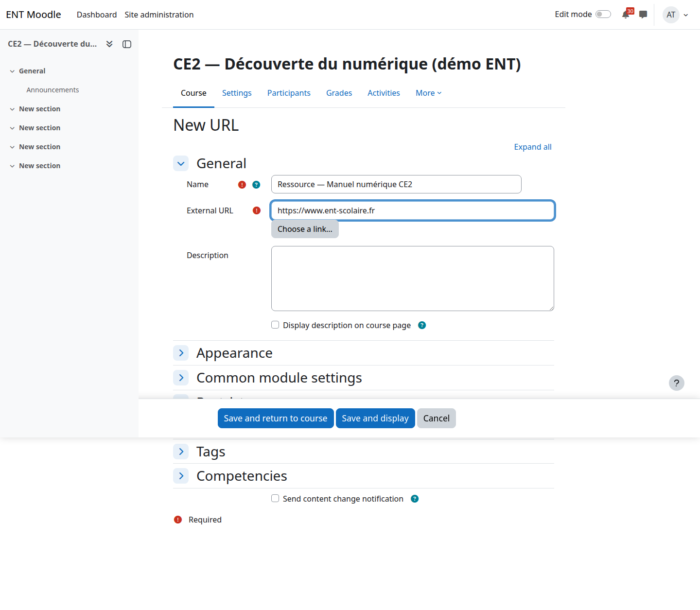Click the Appearance section heading text

234,353
